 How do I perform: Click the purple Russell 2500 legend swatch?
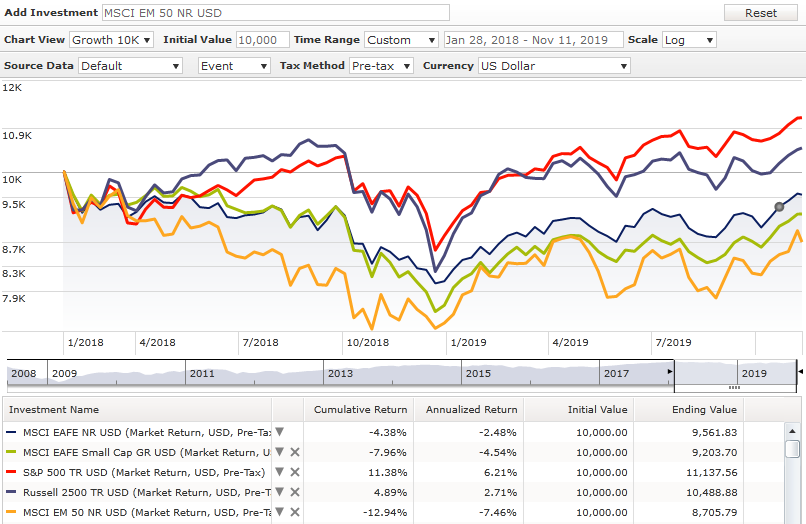pos(11,492)
